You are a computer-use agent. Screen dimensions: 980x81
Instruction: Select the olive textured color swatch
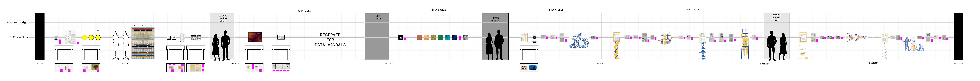[x=433, y=38]
